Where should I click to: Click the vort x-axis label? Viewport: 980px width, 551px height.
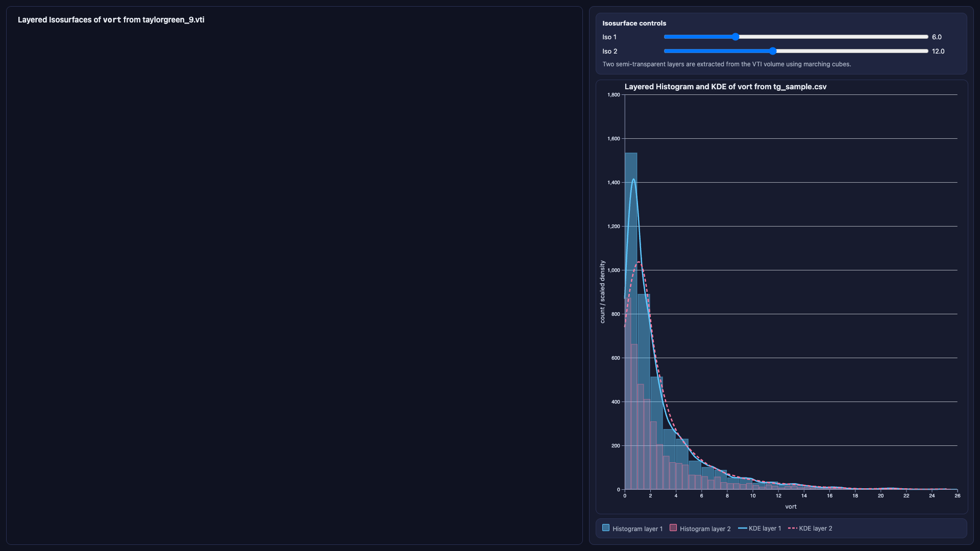coord(791,507)
